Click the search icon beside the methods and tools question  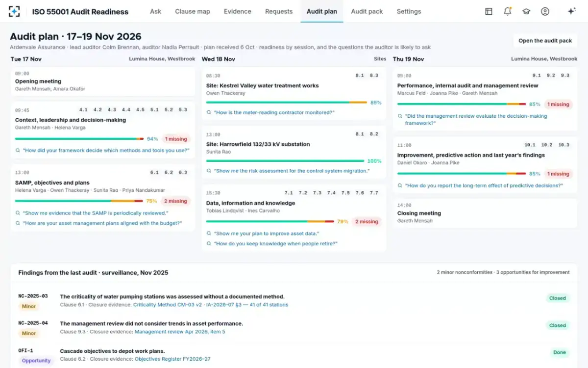18,151
